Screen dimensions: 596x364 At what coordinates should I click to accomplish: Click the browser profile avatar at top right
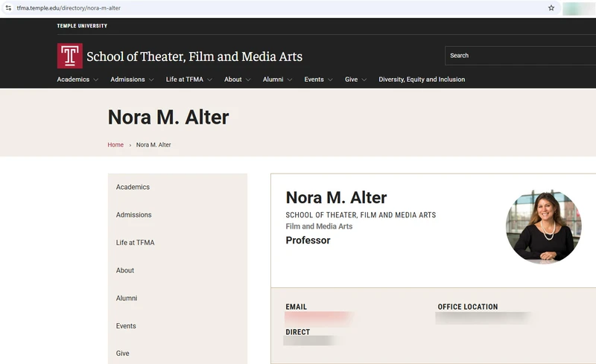[578, 8]
